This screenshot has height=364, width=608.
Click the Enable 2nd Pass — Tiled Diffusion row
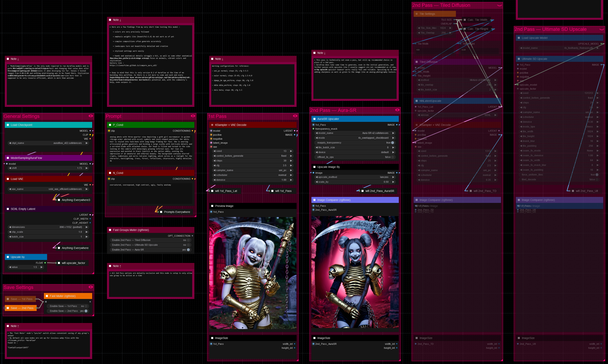click(x=150, y=240)
